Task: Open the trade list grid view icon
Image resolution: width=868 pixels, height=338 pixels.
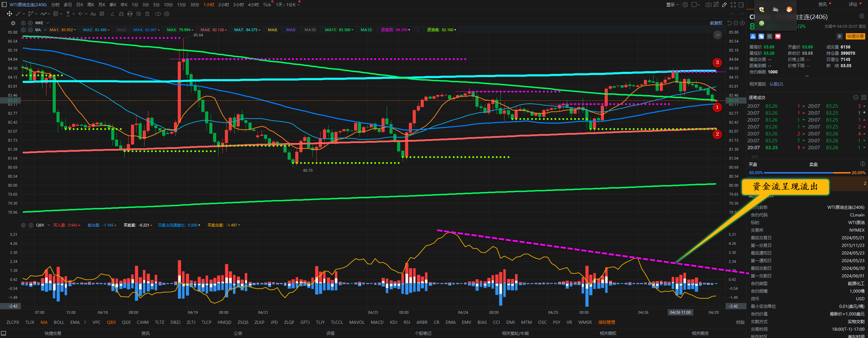Action: click(x=863, y=97)
